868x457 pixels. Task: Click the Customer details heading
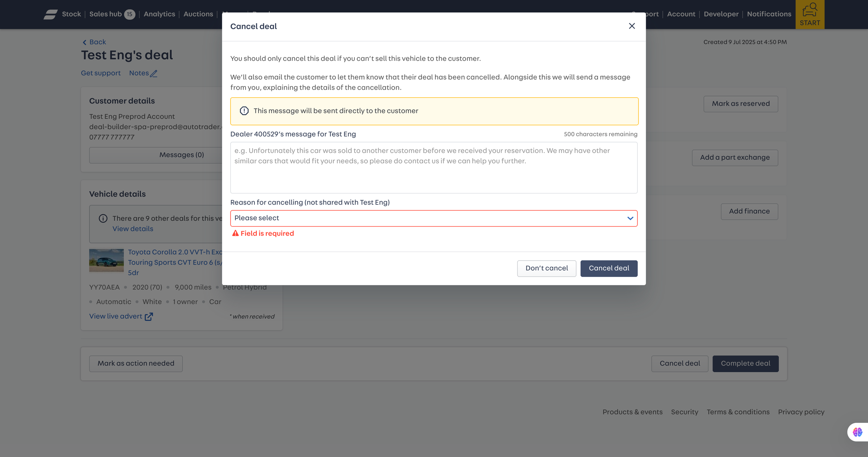click(122, 101)
